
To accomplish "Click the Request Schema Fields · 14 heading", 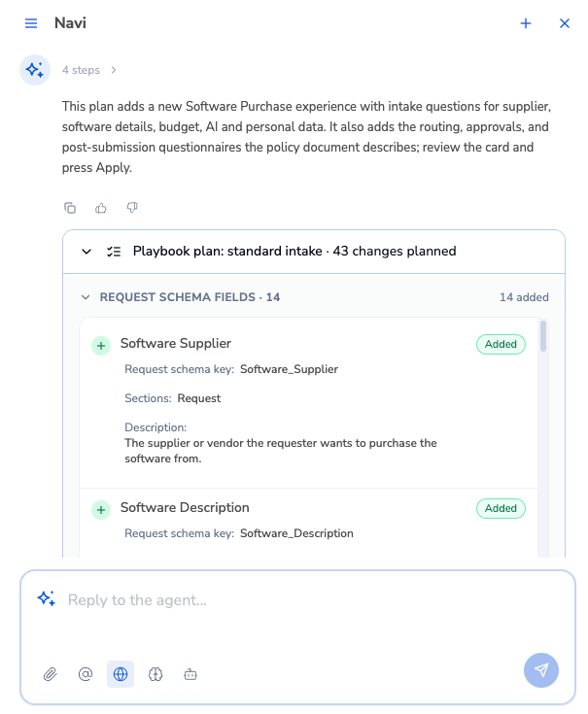I will click(x=190, y=297).
